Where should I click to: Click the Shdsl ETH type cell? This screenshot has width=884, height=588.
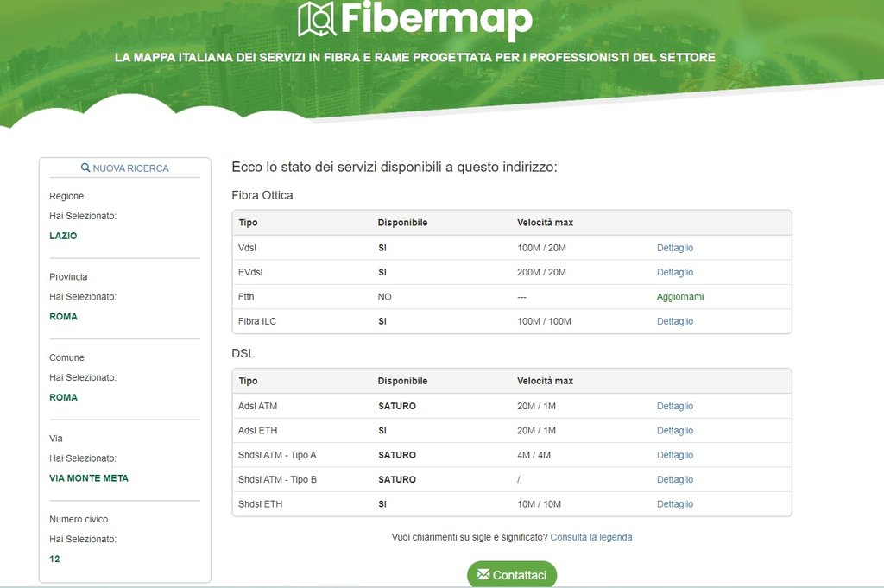pyautogui.click(x=260, y=504)
